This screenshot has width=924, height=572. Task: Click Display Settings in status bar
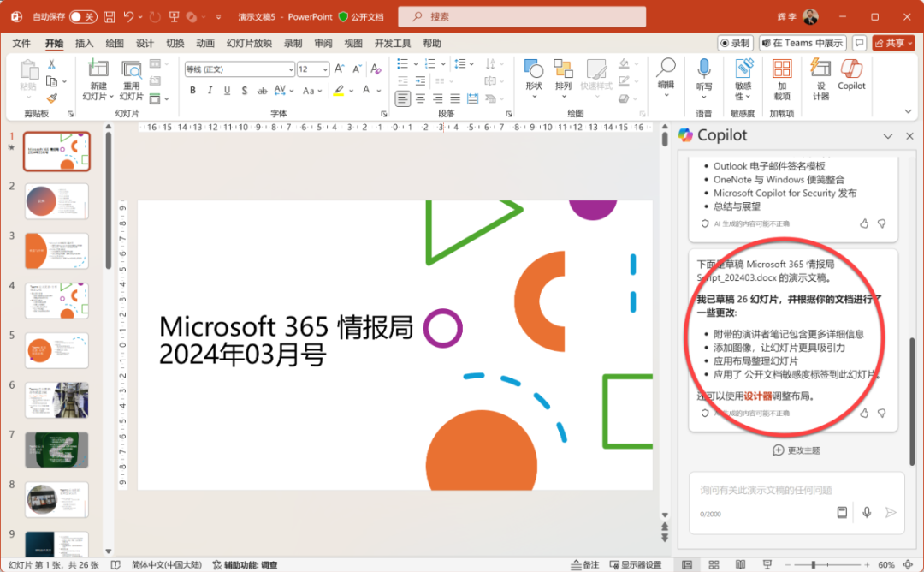[635, 565]
